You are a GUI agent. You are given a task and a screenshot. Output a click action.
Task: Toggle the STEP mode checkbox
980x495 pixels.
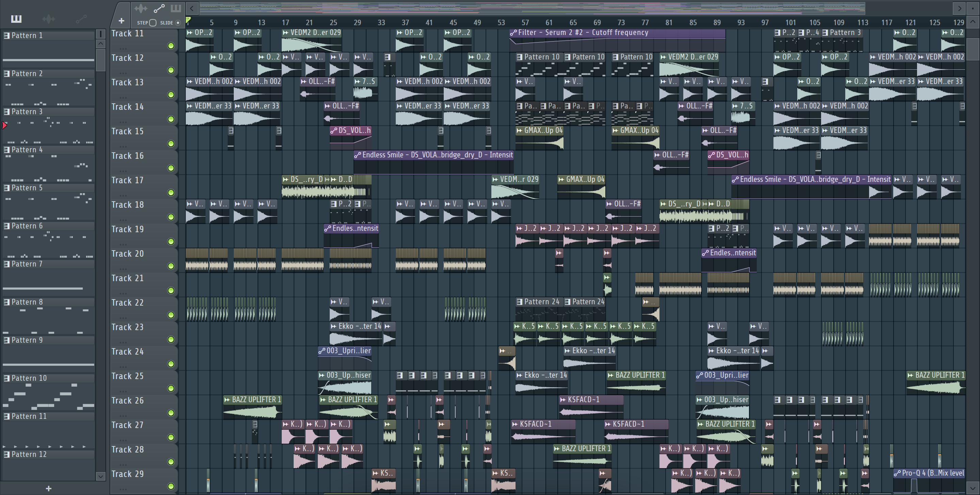(152, 23)
